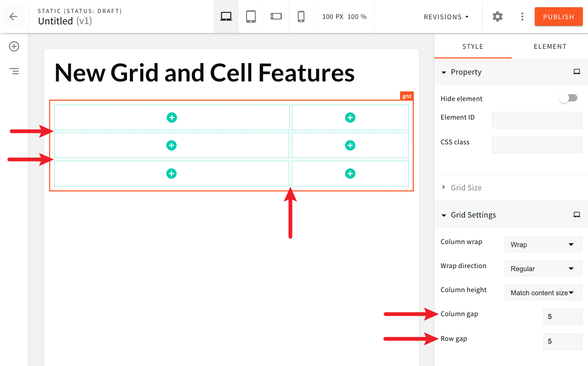The width and height of the screenshot is (588, 366).
Task: Switch to desktop preview mode
Action: pos(226,16)
